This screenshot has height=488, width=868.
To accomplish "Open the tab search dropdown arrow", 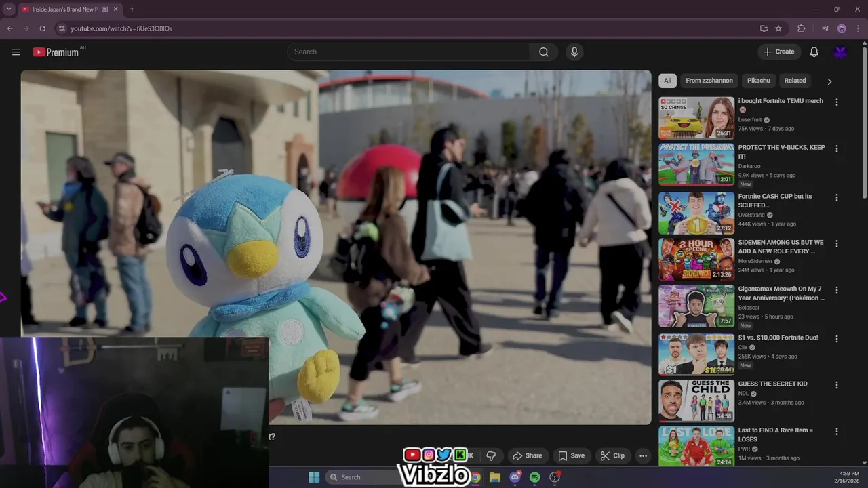I will (x=9, y=9).
